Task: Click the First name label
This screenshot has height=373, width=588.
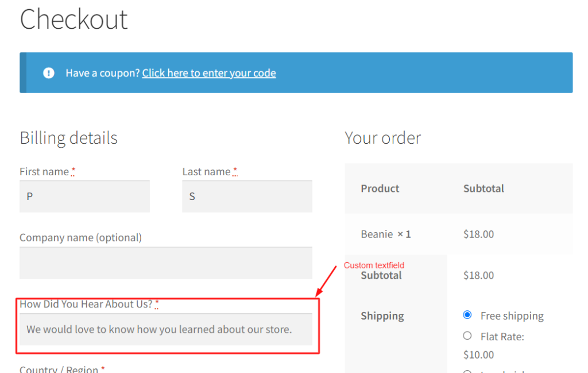Action: pos(44,171)
